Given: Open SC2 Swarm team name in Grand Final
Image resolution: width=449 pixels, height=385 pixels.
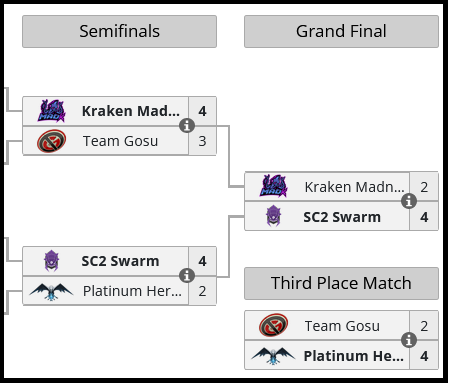Looking at the screenshot, I should point(342,217).
